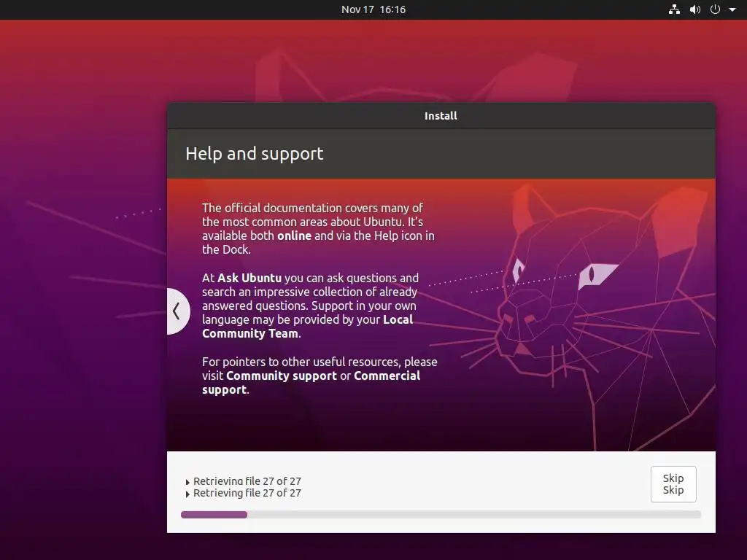Open the Nov 17 16:16 clock menu
The image size is (747, 560).
click(373, 9)
